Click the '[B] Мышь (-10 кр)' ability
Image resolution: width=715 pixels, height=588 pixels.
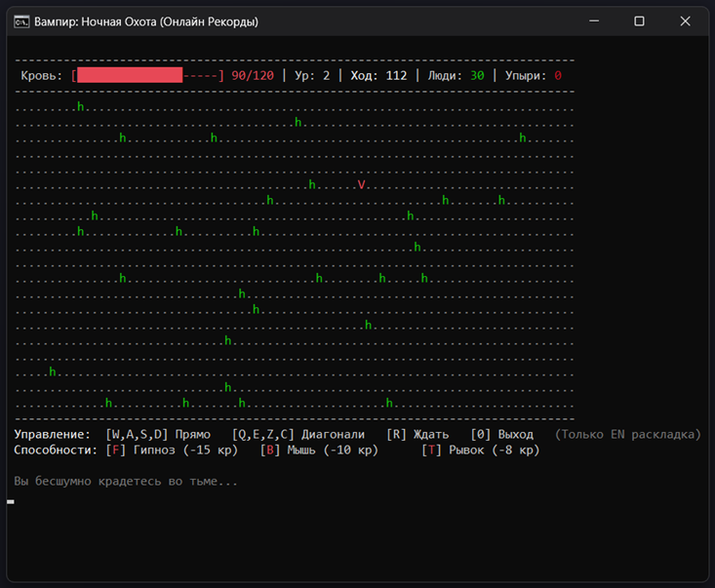(x=319, y=451)
